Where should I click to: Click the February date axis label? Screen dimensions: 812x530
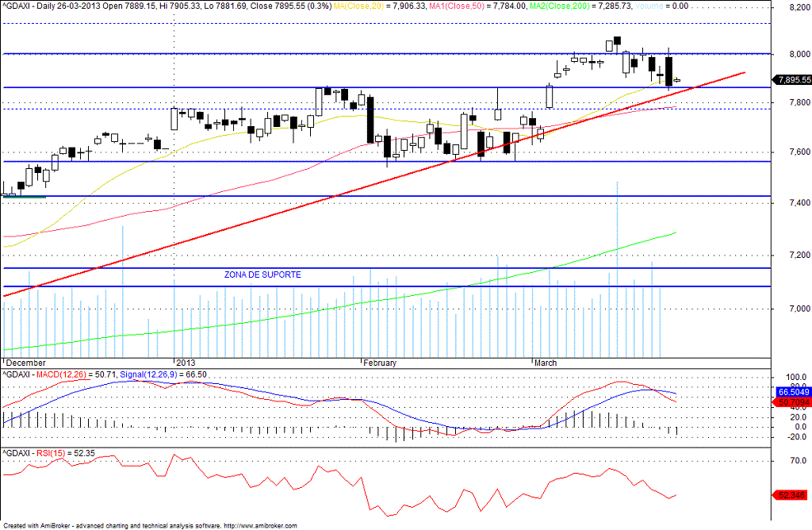[380, 363]
